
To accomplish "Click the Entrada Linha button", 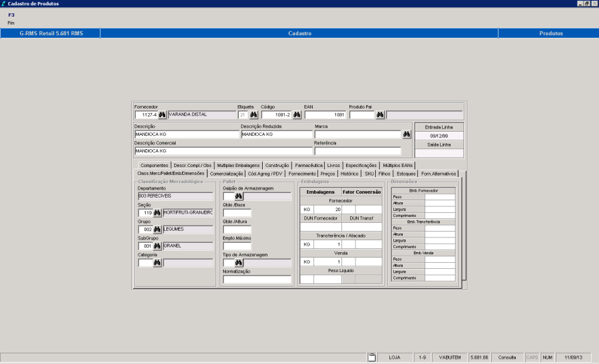I will coord(439,126).
